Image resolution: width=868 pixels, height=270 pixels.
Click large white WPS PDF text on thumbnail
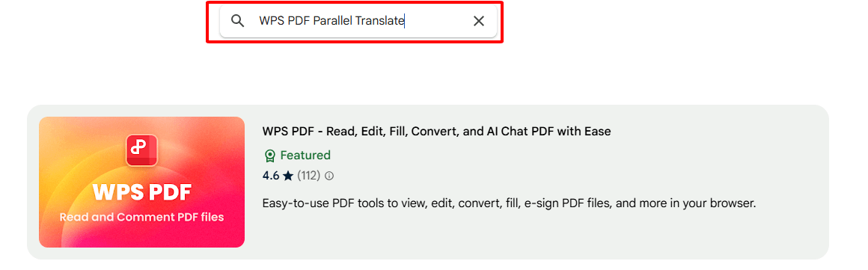pyautogui.click(x=141, y=192)
